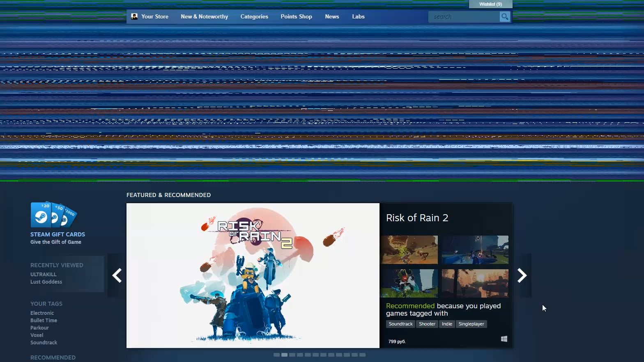Screen dimensions: 644x362
Task: Expand the Categories menu
Action: pos(254,17)
